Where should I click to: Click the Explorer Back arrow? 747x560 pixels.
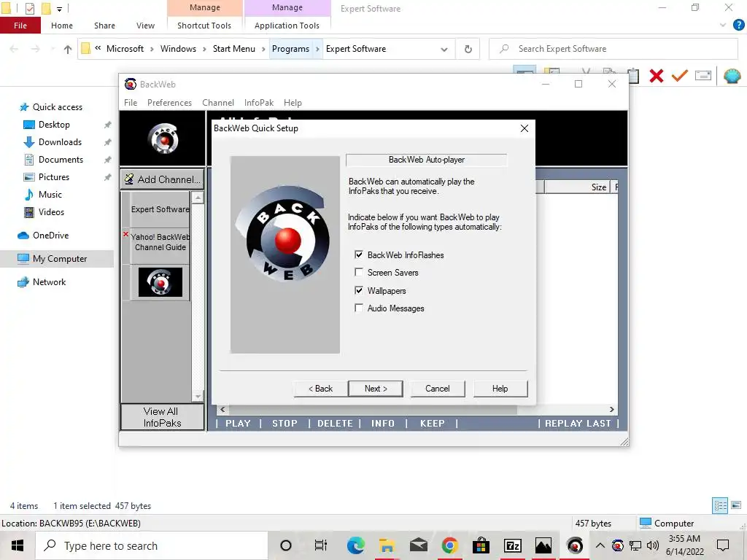tap(14, 49)
